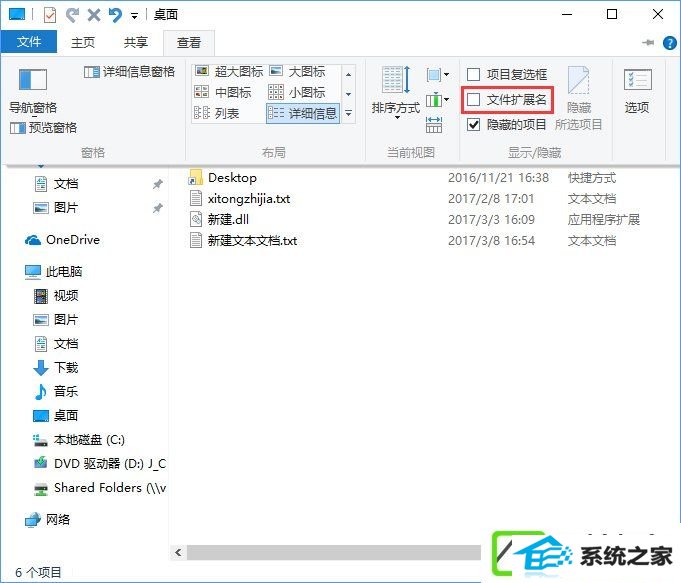The height and width of the screenshot is (583, 681).
Task: Select the 新建文本文档.txt file
Action: [243, 240]
